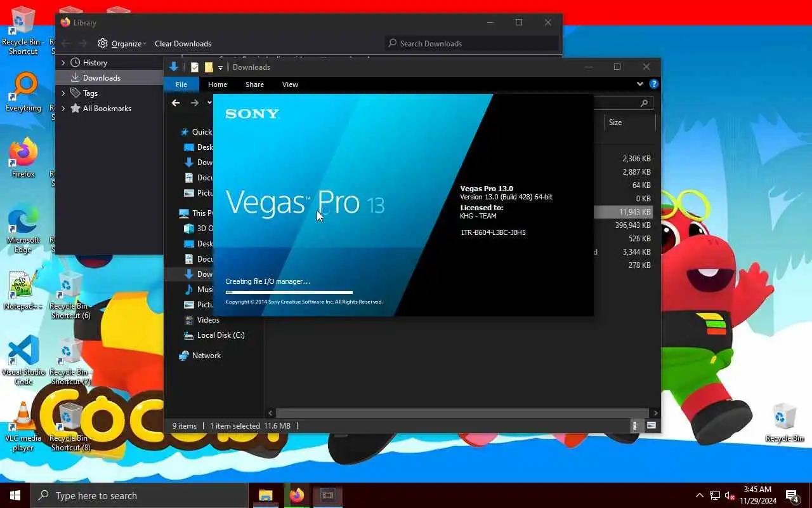Expand the History node in Library
The width and height of the screenshot is (812, 508).
[x=63, y=63]
